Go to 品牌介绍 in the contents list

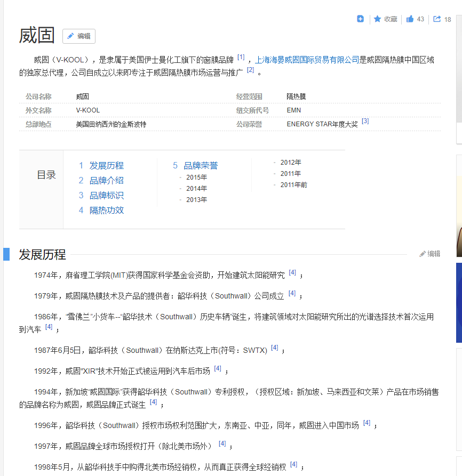click(x=106, y=180)
